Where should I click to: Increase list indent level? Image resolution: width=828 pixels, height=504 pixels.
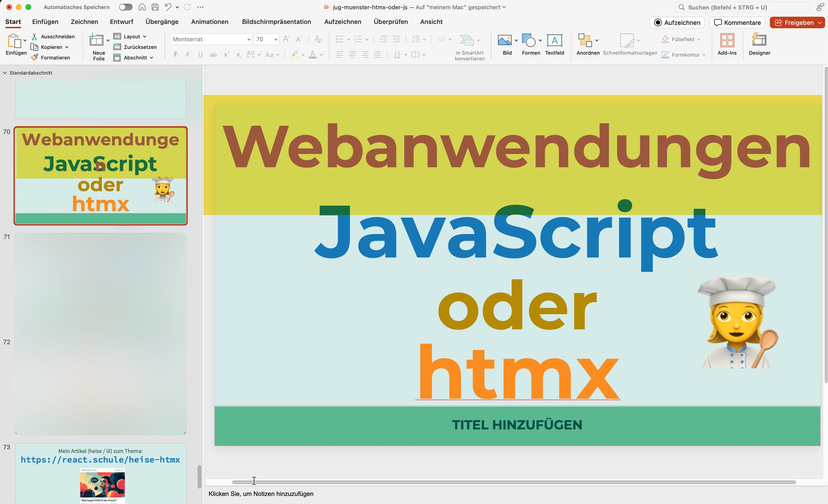[396, 39]
